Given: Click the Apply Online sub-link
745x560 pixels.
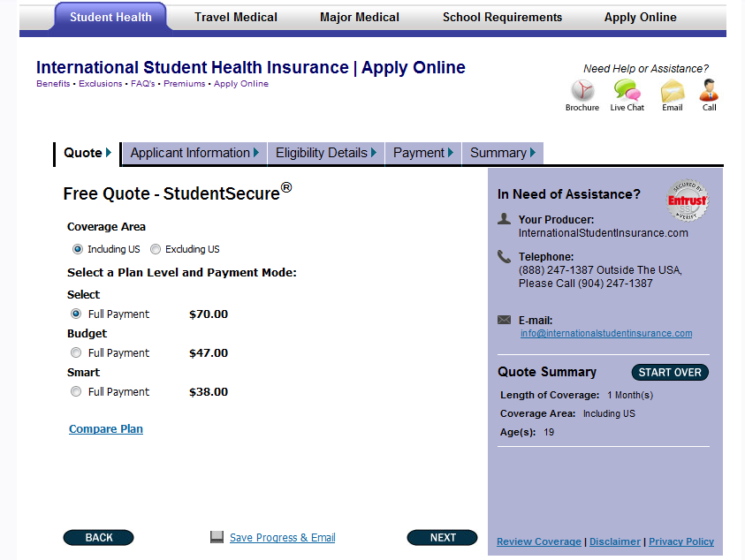Looking at the screenshot, I should click(241, 84).
